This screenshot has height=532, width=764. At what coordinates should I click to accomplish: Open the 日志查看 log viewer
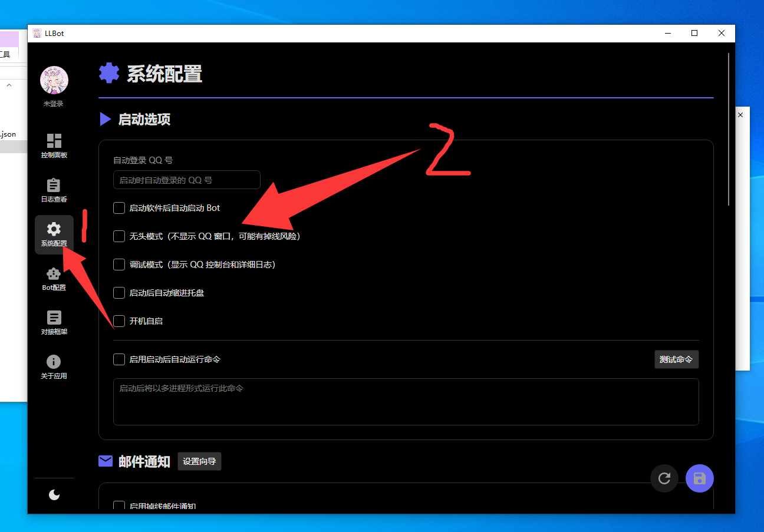(54, 190)
